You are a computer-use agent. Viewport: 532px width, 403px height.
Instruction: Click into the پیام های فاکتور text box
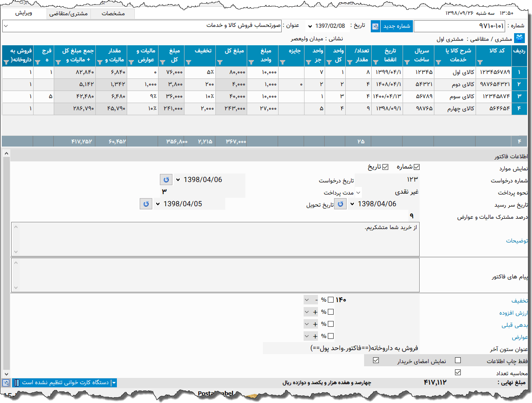point(215,274)
